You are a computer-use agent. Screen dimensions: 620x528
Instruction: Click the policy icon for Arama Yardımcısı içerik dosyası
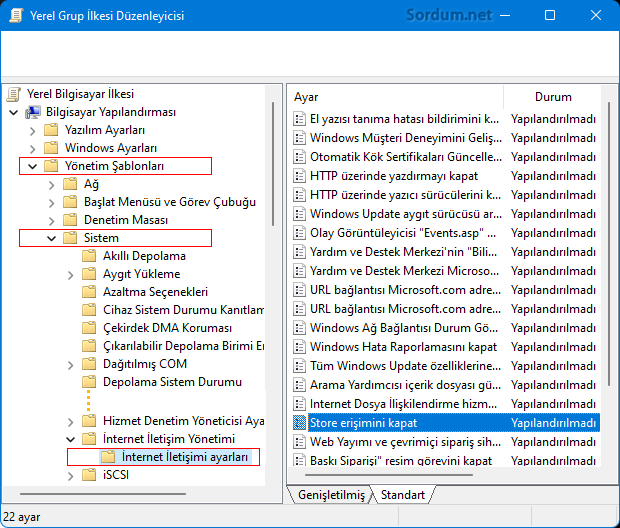point(299,385)
